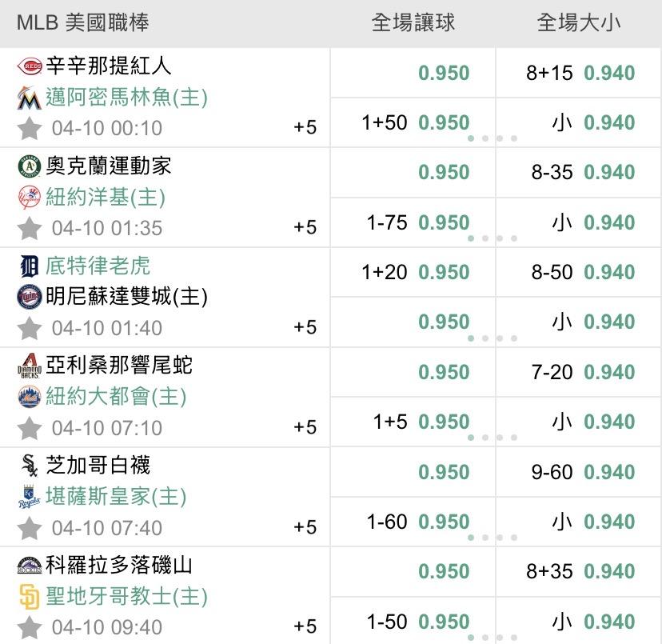The height and width of the screenshot is (644, 662).
Task: Click the New York Mets logo
Action: coord(30,396)
